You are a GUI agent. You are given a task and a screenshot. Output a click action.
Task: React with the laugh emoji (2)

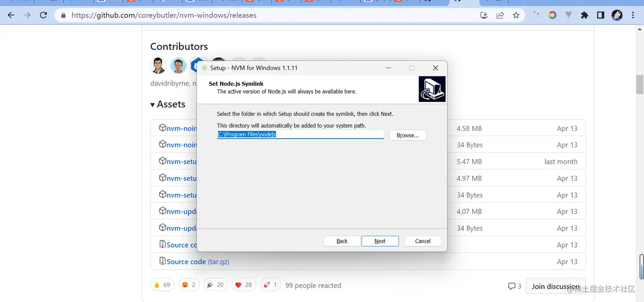[189, 285]
